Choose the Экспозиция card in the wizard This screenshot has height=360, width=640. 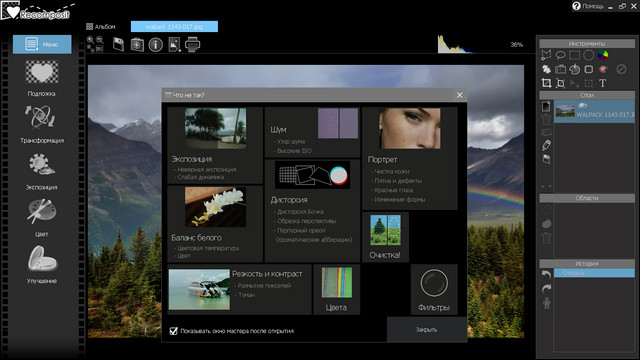tap(215, 145)
